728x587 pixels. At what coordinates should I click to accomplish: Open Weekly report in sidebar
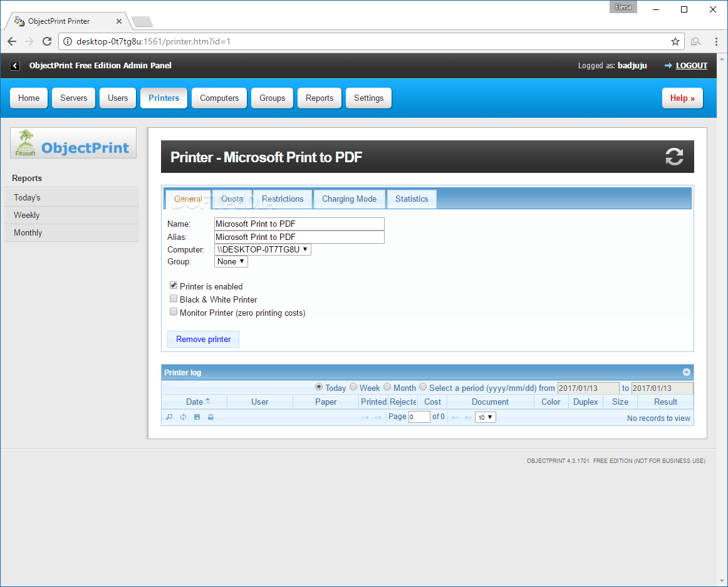[72, 215]
